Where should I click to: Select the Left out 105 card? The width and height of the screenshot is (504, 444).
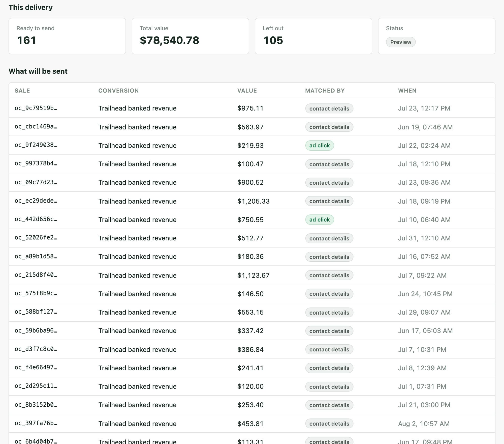[x=313, y=36]
